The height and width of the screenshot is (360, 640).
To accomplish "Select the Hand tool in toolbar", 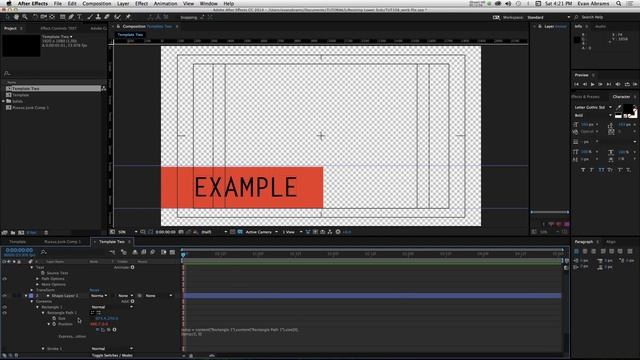I will coord(16,17).
